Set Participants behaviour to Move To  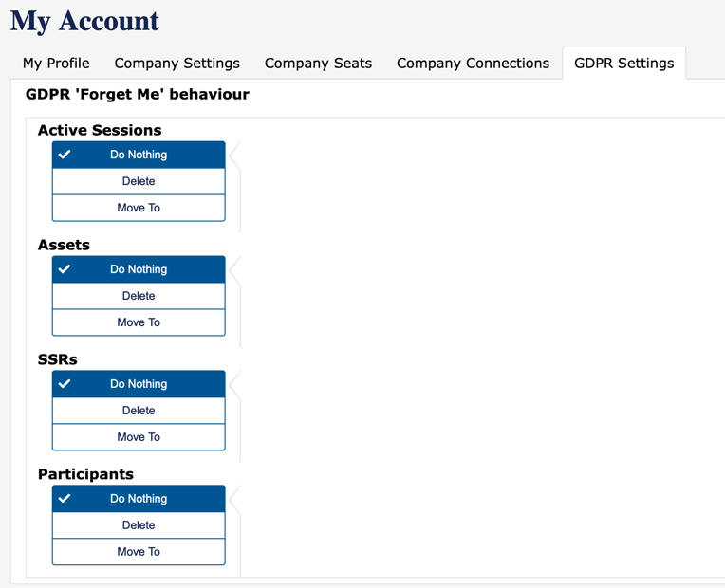(x=139, y=552)
